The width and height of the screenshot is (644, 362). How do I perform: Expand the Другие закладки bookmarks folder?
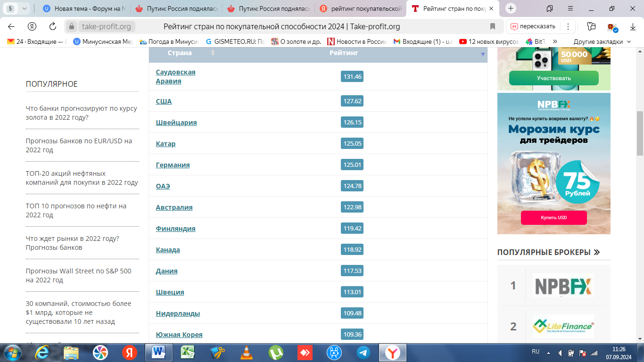[x=602, y=41]
